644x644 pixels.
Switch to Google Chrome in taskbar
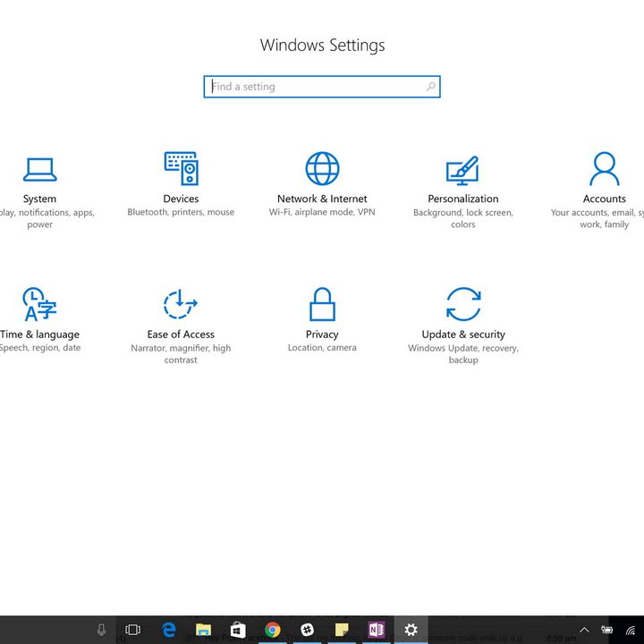(x=272, y=629)
